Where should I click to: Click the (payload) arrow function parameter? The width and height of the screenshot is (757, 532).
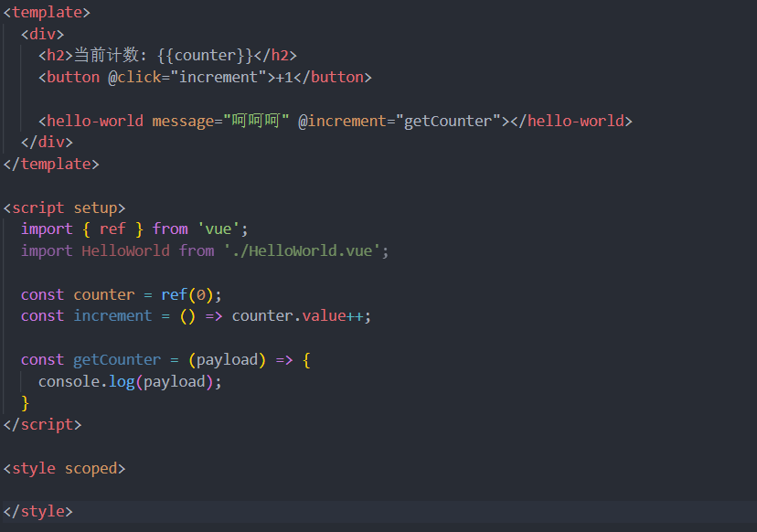[227, 359]
